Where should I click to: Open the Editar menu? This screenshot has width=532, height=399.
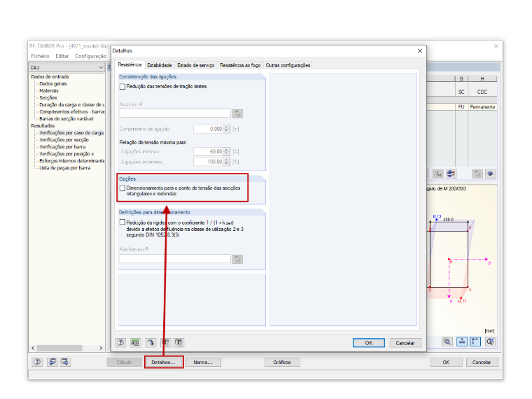[x=62, y=56]
